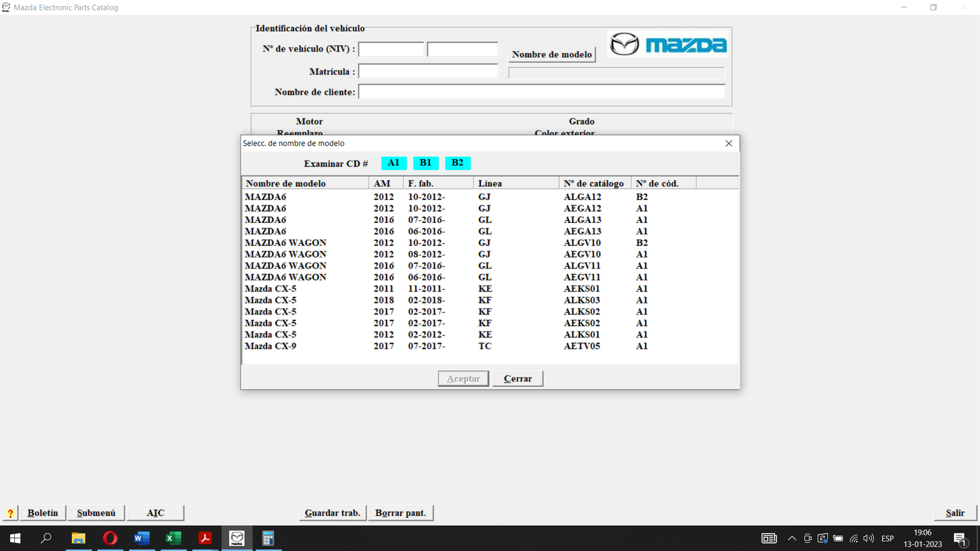Examine CD B2
Image resolution: width=980 pixels, height=551 pixels.
click(x=458, y=163)
